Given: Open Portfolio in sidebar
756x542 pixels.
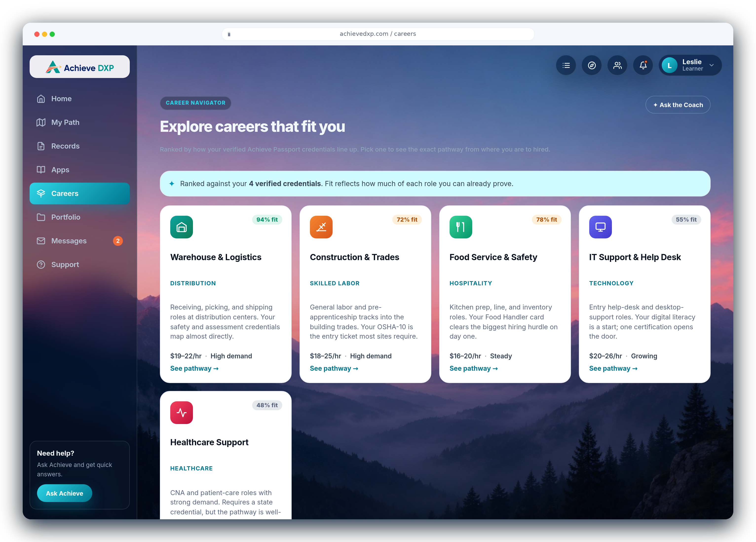Looking at the screenshot, I should (x=79, y=217).
